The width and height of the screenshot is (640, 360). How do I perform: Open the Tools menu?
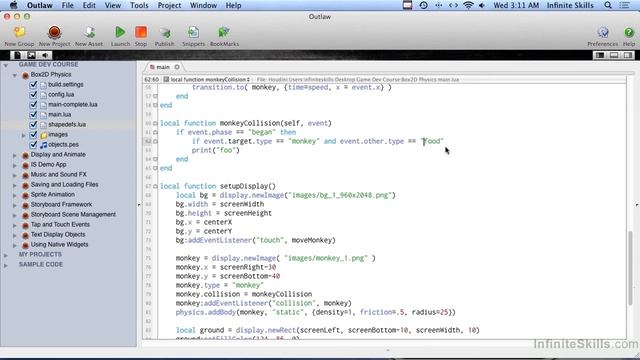[139, 5]
